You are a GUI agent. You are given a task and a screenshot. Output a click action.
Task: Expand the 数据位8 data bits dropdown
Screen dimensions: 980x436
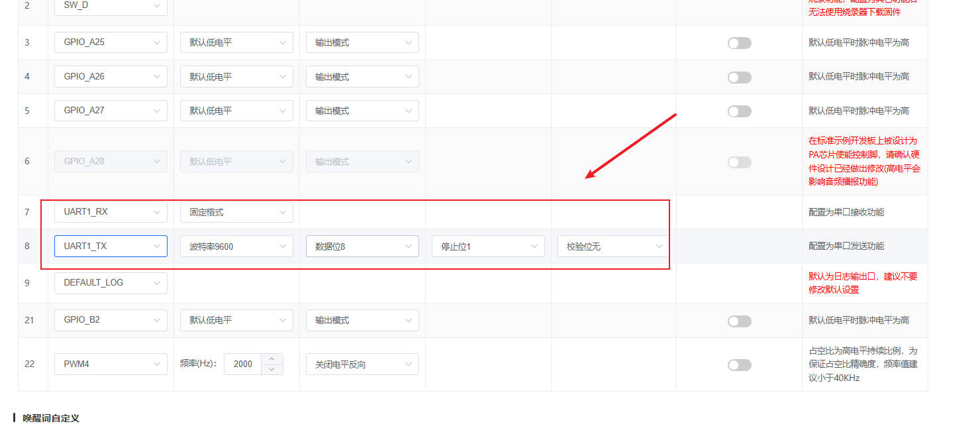click(x=362, y=246)
